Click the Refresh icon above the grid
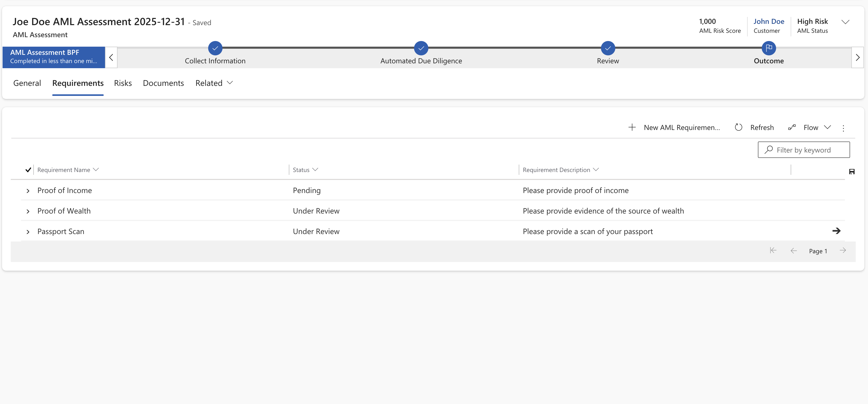 (739, 127)
